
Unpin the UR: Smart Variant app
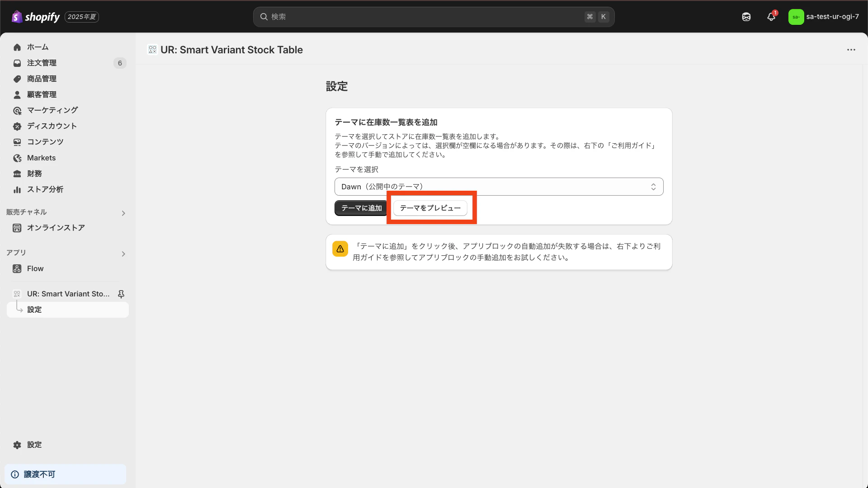pos(121,294)
